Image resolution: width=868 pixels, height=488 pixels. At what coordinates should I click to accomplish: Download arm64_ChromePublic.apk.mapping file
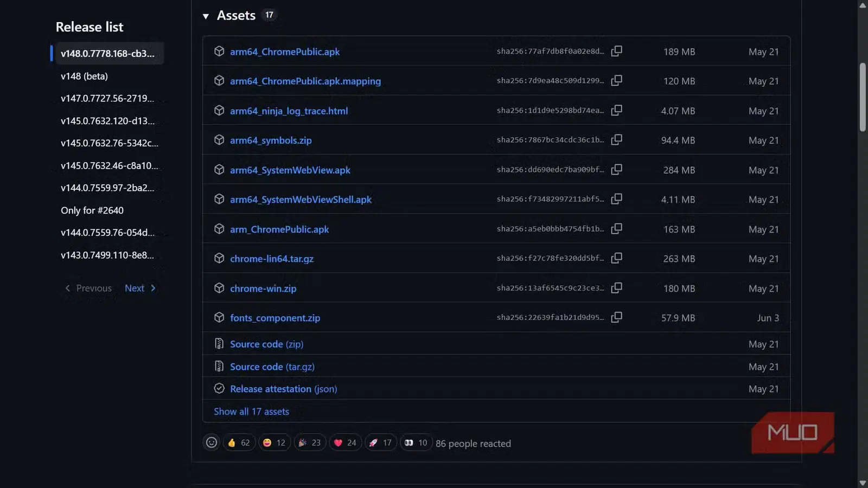point(305,81)
